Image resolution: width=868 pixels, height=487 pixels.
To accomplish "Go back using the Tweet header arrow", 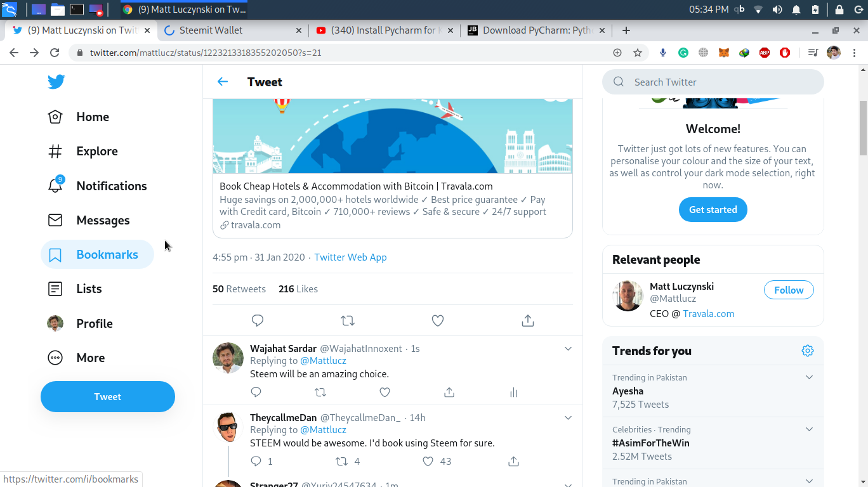I will point(222,82).
